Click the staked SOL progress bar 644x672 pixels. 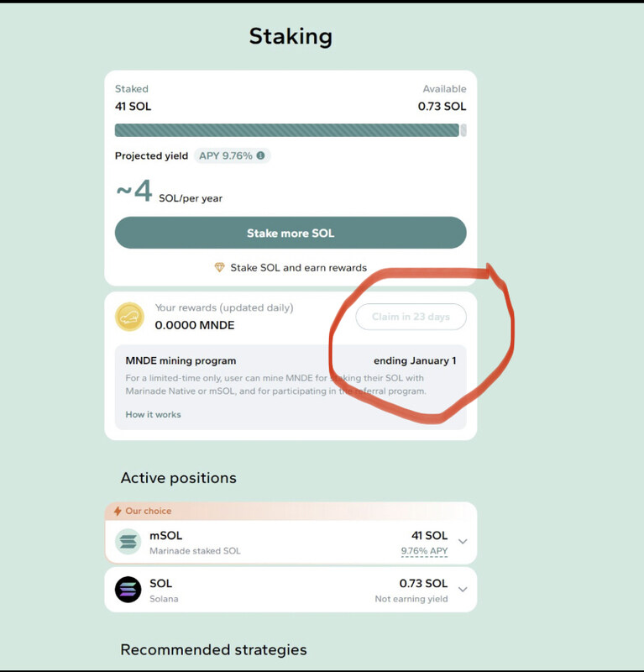286,130
